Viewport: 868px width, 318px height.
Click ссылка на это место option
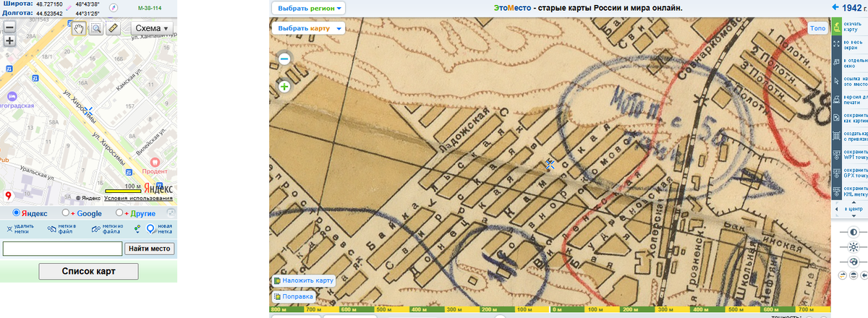pos(849,81)
